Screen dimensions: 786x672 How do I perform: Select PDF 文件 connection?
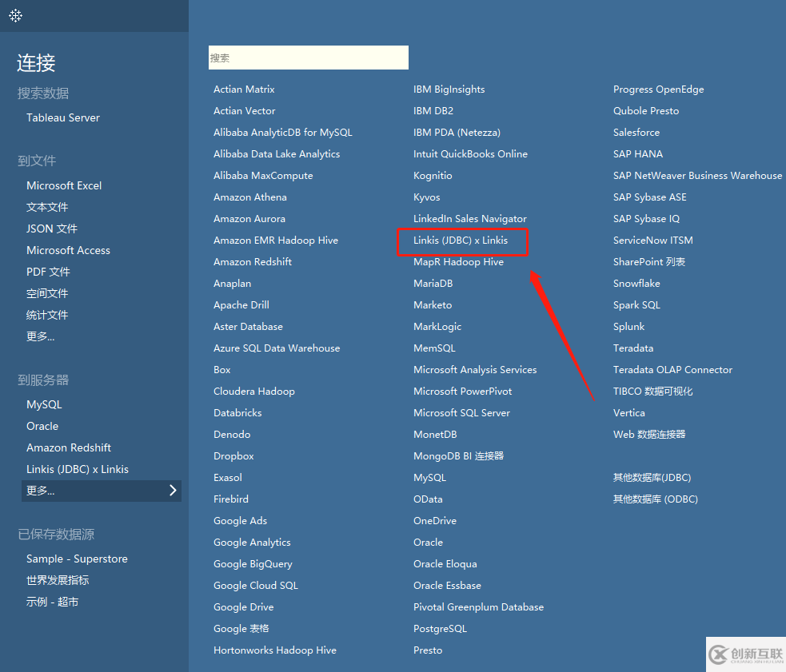pyautogui.click(x=48, y=272)
